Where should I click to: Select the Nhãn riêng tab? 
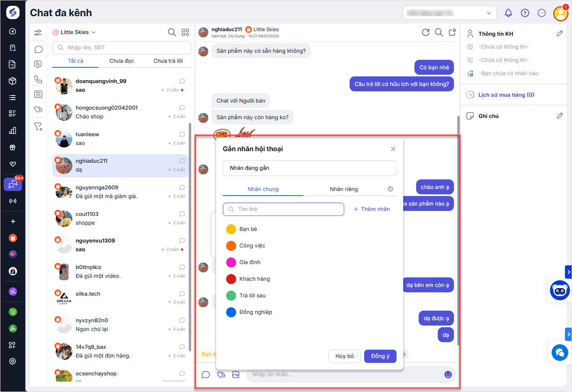click(x=344, y=189)
